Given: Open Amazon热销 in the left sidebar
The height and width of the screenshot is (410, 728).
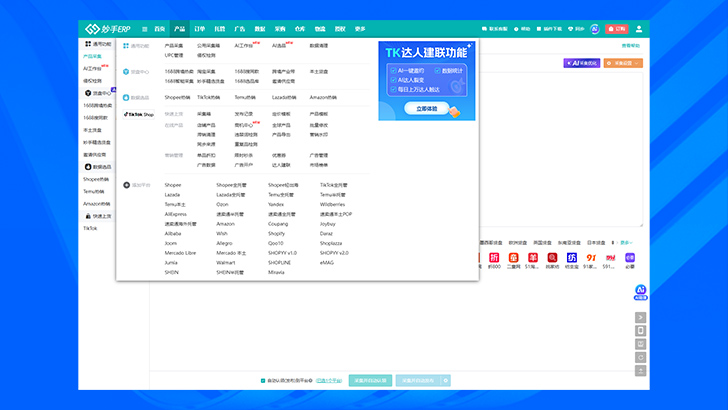Looking at the screenshot, I should click(97, 204).
